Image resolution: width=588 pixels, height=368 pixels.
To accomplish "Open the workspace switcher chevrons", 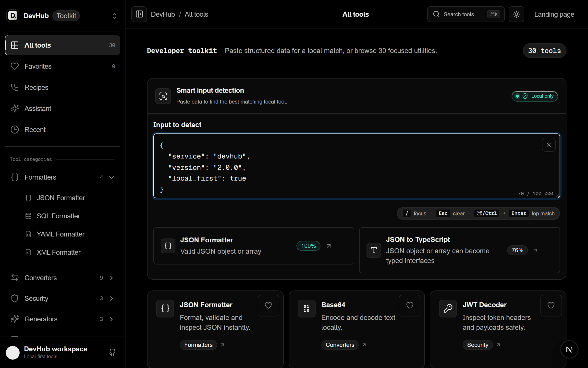I will click(x=114, y=16).
